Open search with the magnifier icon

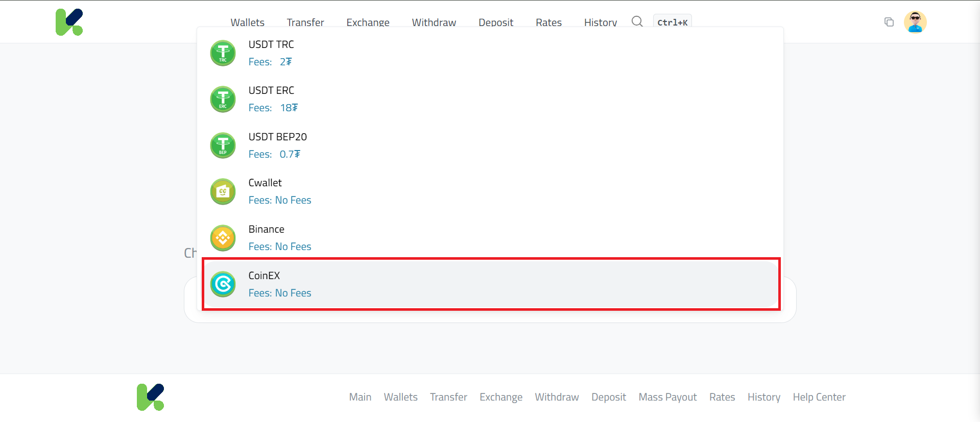coord(637,21)
